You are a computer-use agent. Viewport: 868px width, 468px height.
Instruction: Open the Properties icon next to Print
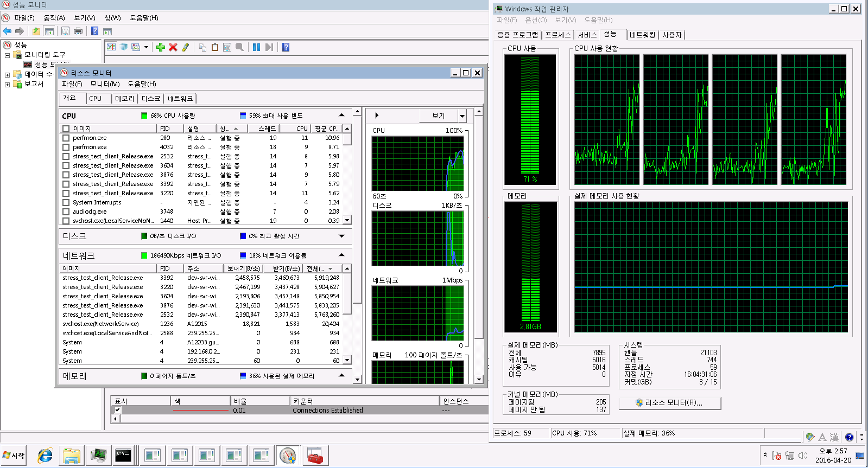(x=65, y=31)
